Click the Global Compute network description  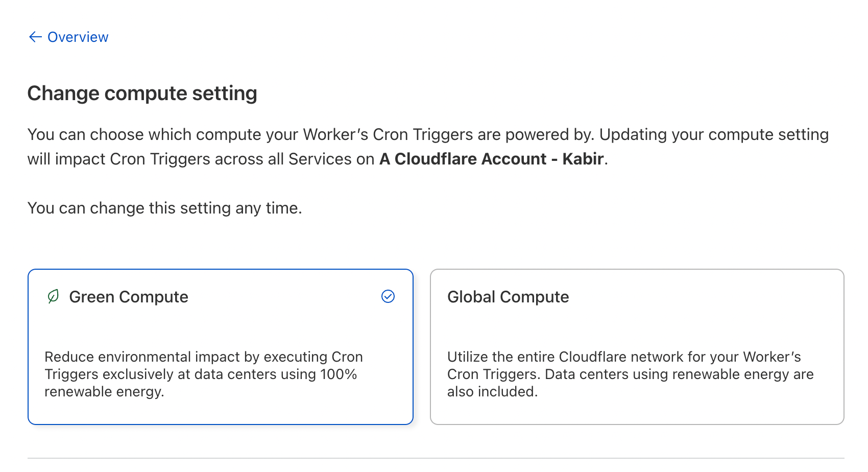(x=630, y=374)
